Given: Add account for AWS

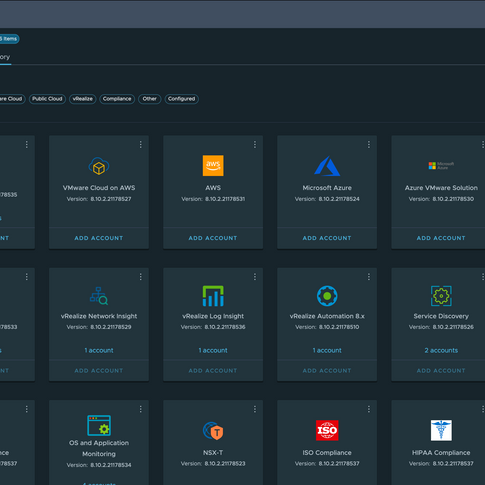Looking at the screenshot, I should click(213, 238).
